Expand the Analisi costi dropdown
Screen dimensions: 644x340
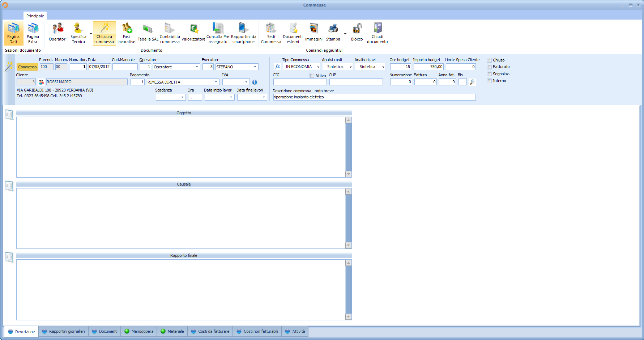350,67
